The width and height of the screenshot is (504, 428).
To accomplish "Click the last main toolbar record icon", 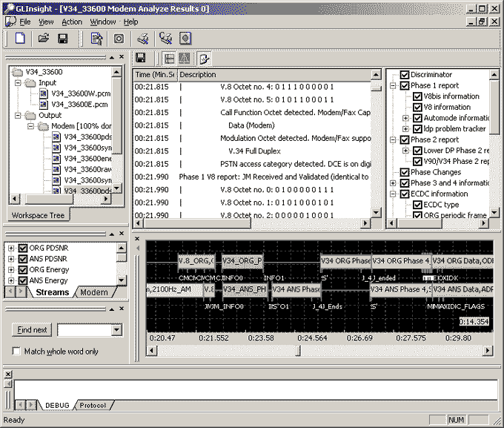I will (x=185, y=39).
